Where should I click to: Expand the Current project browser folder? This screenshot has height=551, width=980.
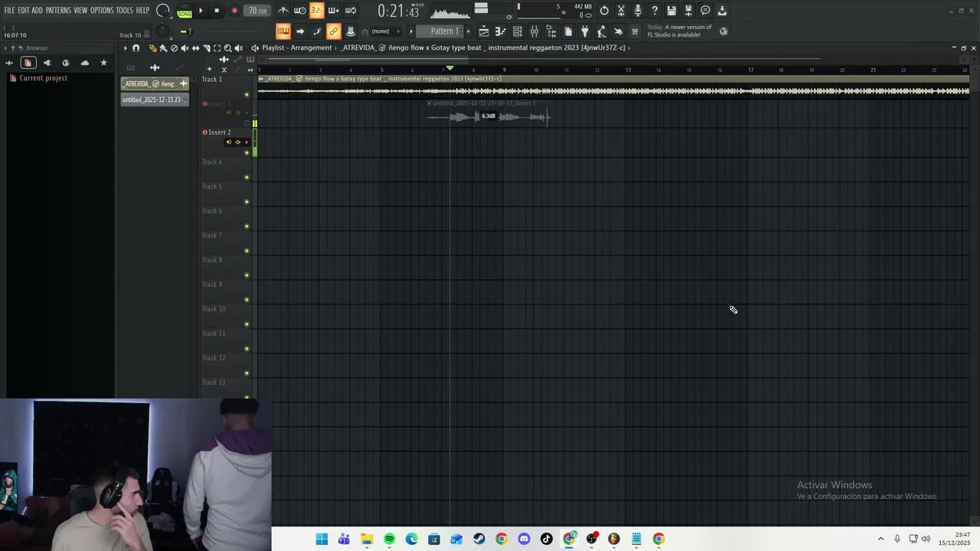43,78
